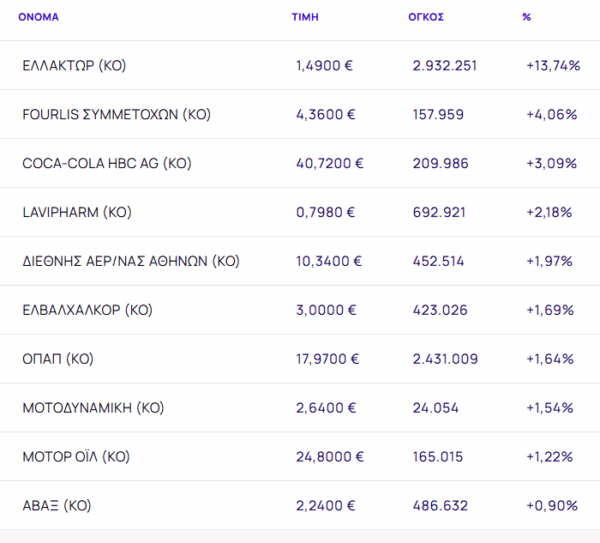
Task: Click ΔΙΕΘΝΗΣ ΑΕΡ/ΝΑΣ ΑΘΗΝΩΝ (ΚΟ) name
Action: tap(131, 261)
